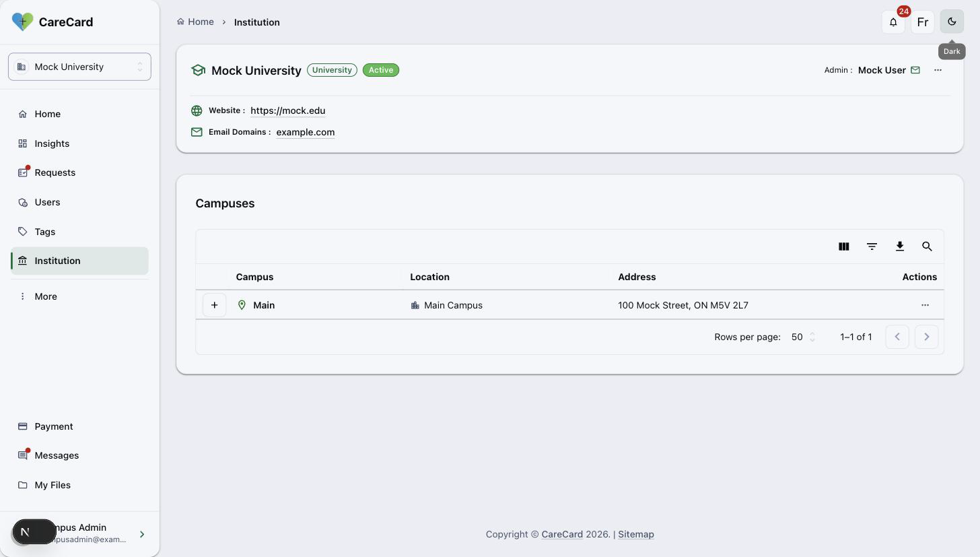The height and width of the screenshot is (557, 980).
Task: Email the admin via envelope icon
Action: [915, 70]
